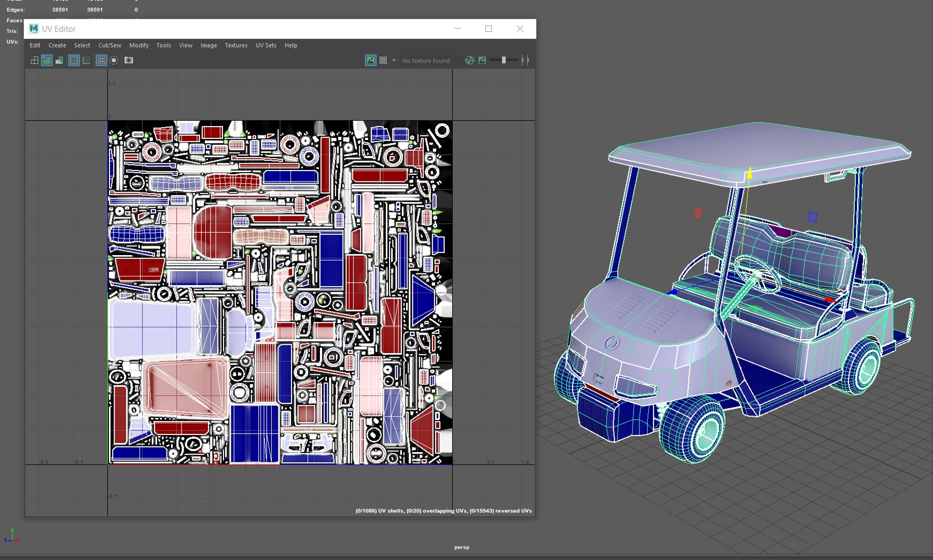The height and width of the screenshot is (560, 933).
Task: Close the UV Editor window
Action: pos(520,29)
